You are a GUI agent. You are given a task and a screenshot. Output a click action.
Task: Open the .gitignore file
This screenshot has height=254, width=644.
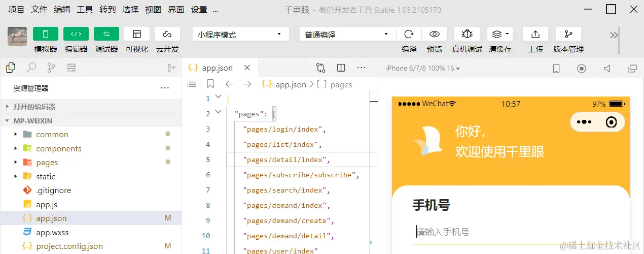coord(91,190)
